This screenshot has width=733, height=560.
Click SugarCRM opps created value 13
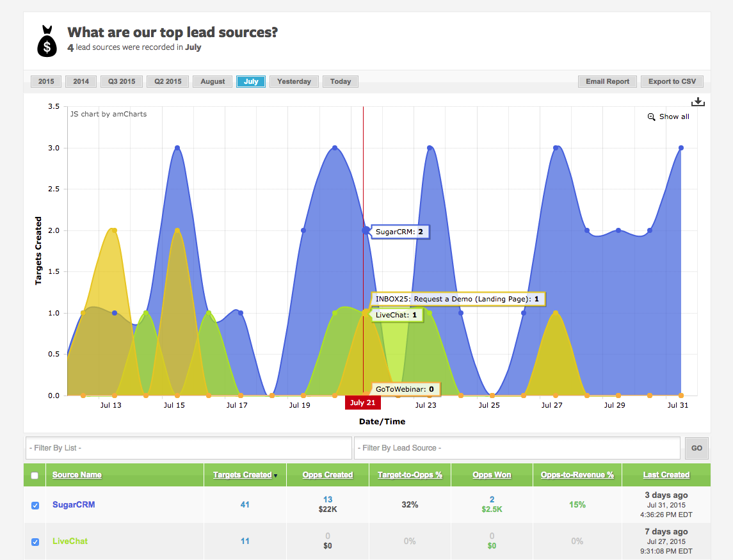click(328, 500)
